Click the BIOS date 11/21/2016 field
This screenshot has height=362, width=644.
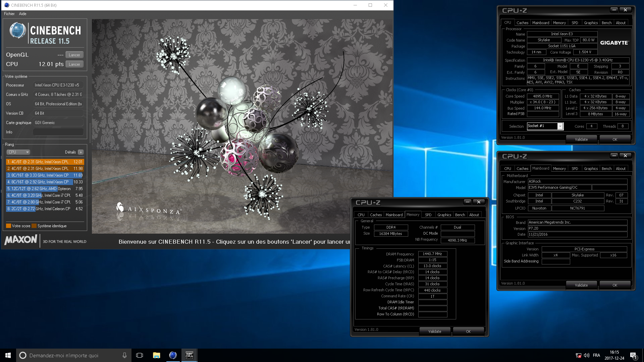coord(577,235)
